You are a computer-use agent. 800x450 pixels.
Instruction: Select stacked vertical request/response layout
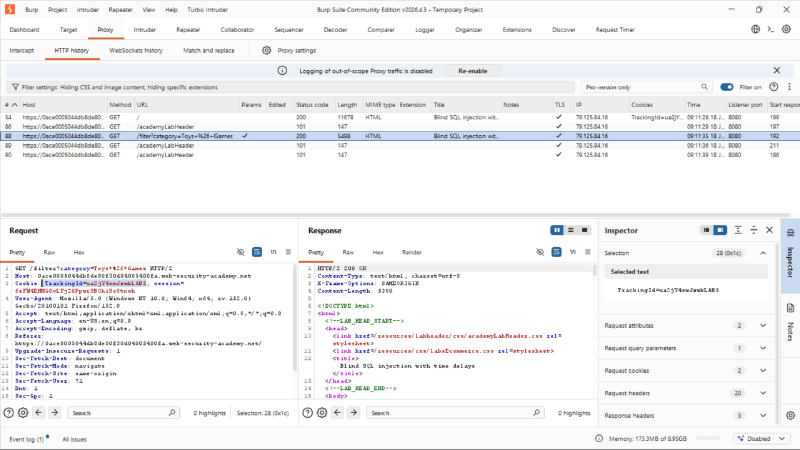click(x=571, y=230)
